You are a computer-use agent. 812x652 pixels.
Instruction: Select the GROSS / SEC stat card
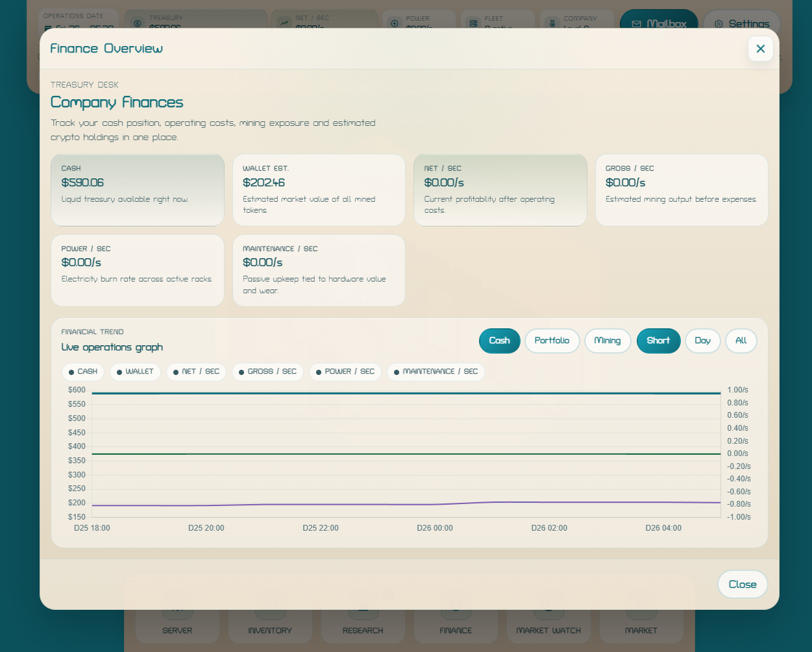tap(682, 190)
